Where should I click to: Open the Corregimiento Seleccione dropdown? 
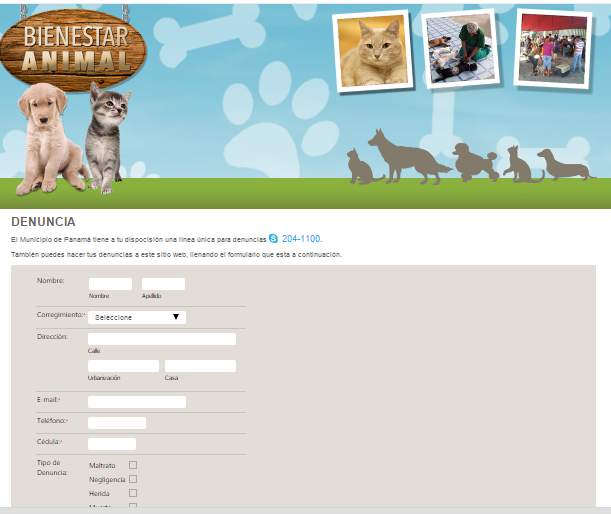click(137, 317)
